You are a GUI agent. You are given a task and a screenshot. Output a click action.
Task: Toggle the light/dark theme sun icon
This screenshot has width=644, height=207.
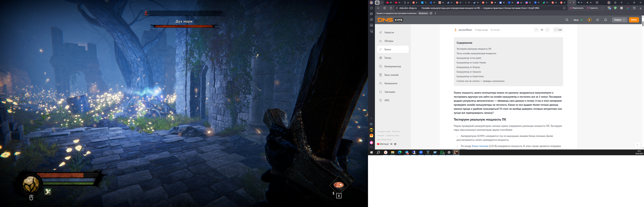[598, 20]
